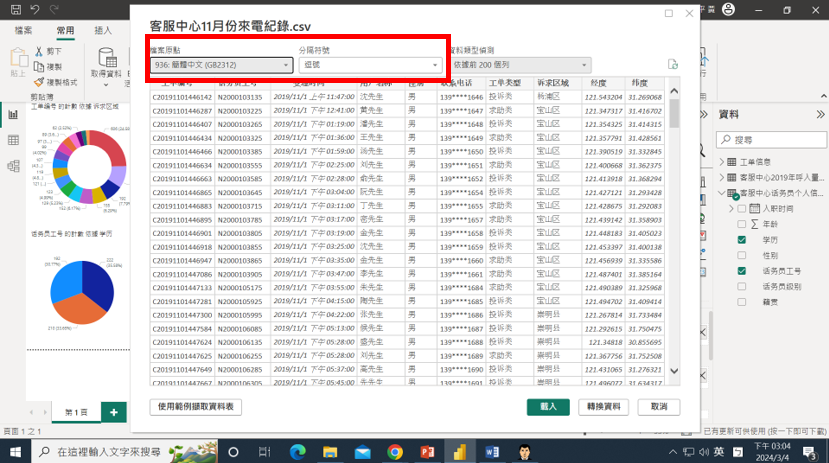Switch to report view icon in left sidebar
Viewport: 829px width, 463px height.
14,114
